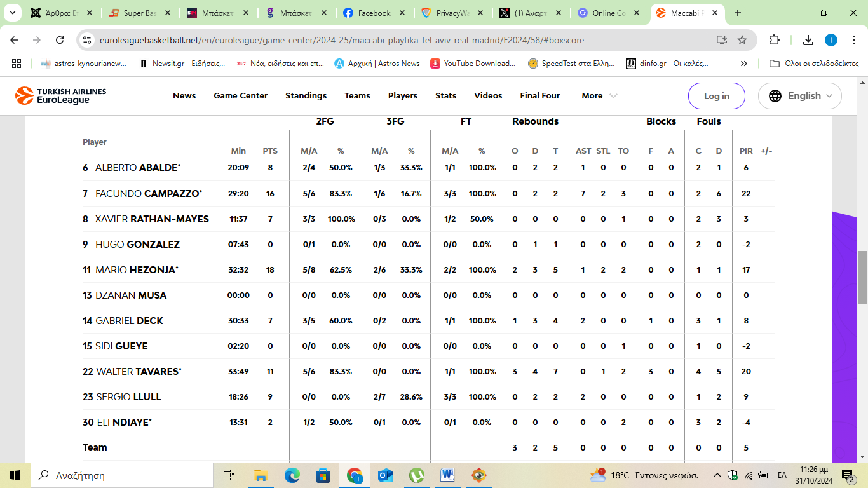
Task: Switch to the Facebook browser tab
Action: [374, 13]
